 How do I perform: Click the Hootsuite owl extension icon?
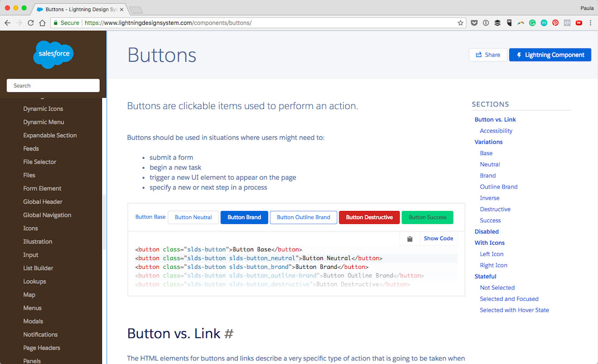click(x=509, y=23)
